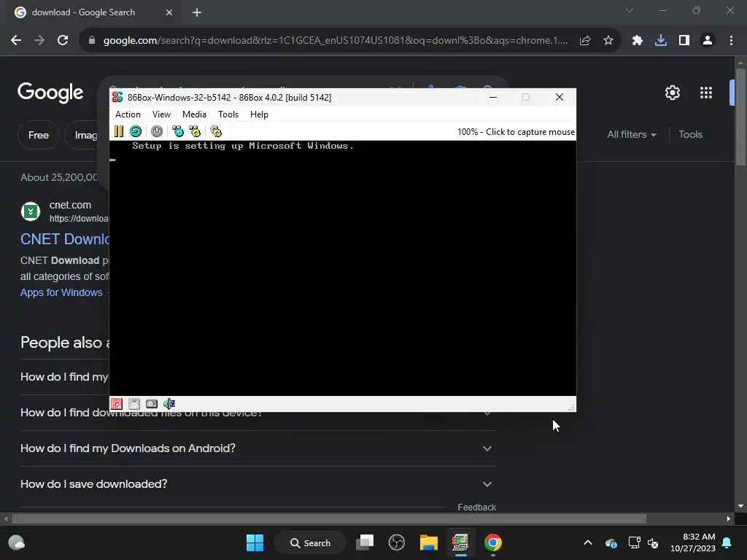Toggle Chrome side panel icon
The image size is (747, 560).
coord(684,41)
